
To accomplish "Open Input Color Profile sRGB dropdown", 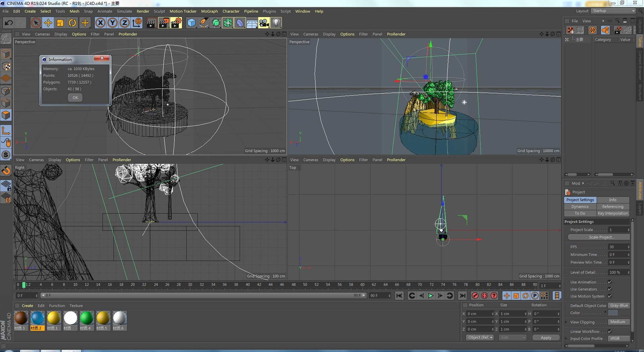I will [x=619, y=339].
